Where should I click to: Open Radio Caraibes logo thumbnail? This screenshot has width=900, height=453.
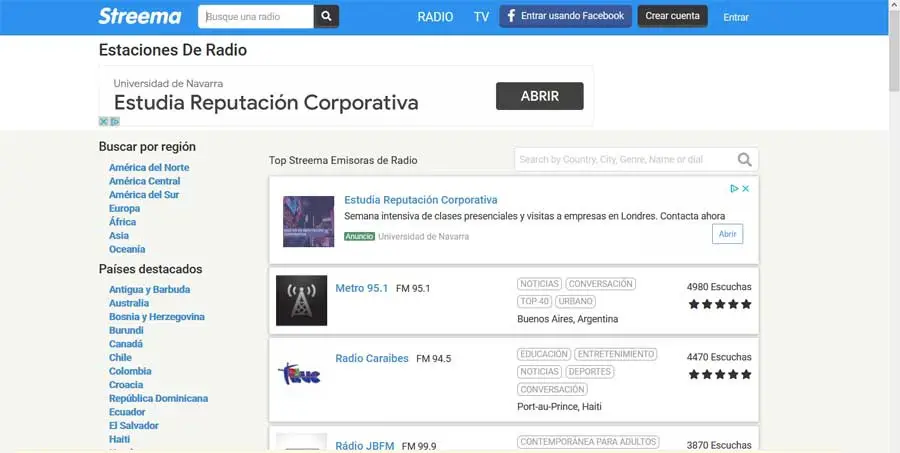(x=300, y=373)
